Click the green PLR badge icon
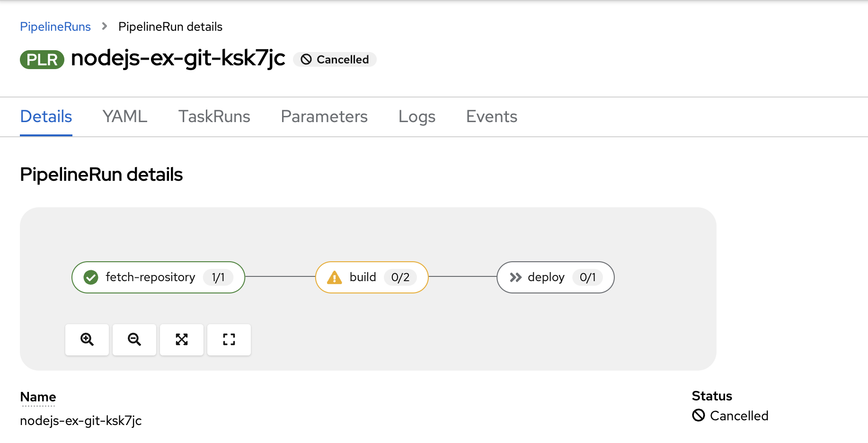868x443 pixels. 42,59
